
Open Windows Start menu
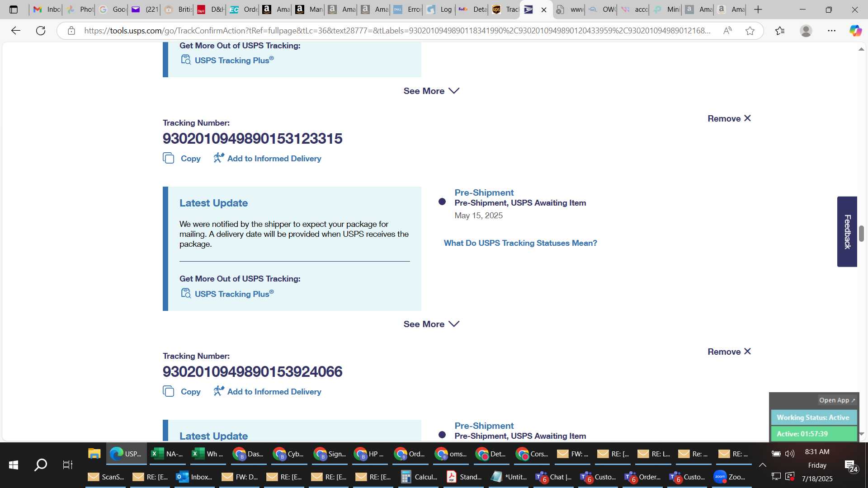coord(14,465)
